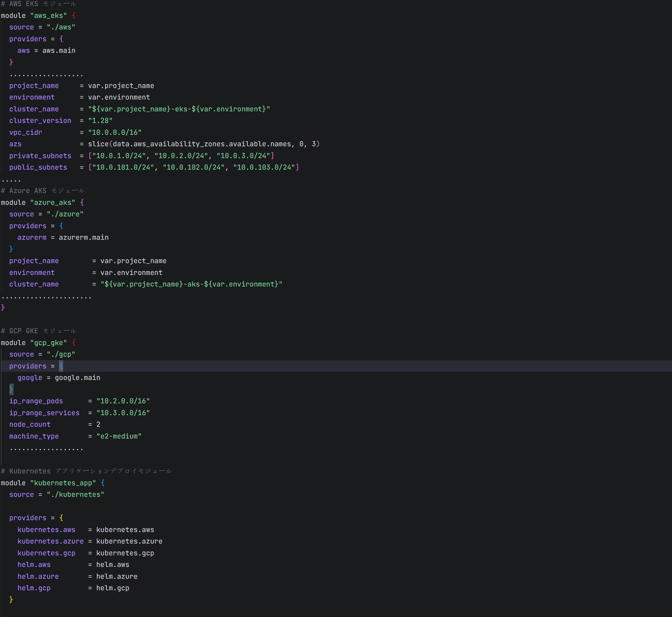Click the kubernetes.azure provider key
672x617 pixels.
(50, 541)
